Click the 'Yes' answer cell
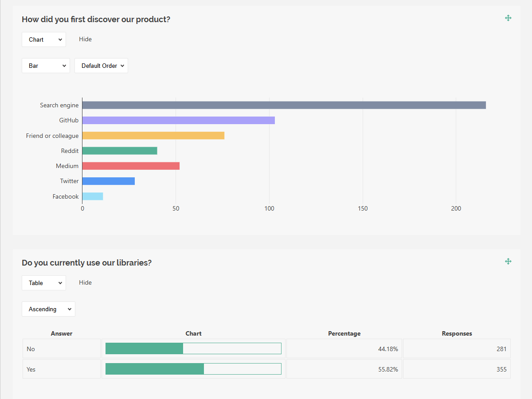Viewport: 532px width, 399px height. point(62,369)
